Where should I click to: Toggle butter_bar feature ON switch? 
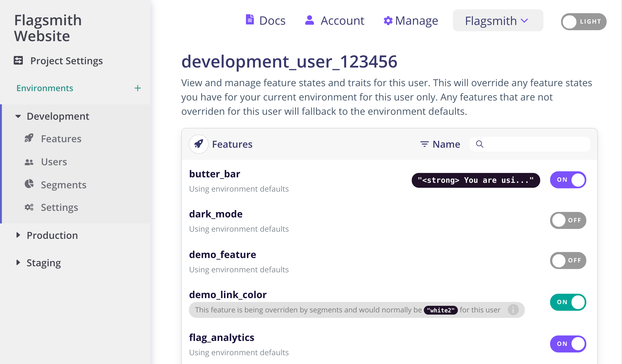[568, 180]
